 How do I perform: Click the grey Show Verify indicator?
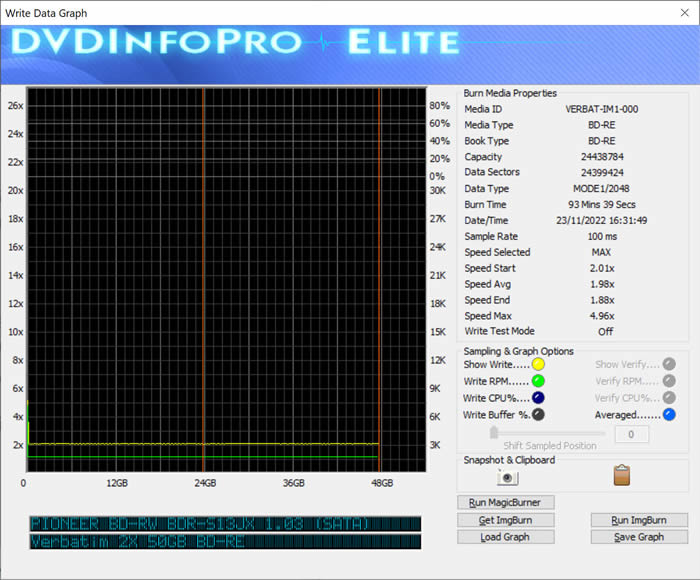pyautogui.click(x=669, y=365)
